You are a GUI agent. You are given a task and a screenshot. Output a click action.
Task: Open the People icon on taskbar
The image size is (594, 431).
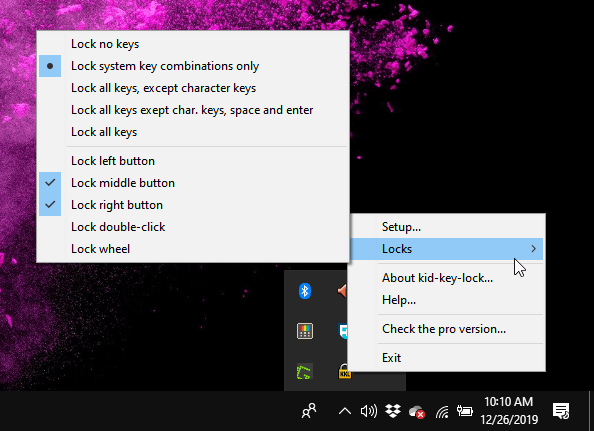pyautogui.click(x=309, y=411)
